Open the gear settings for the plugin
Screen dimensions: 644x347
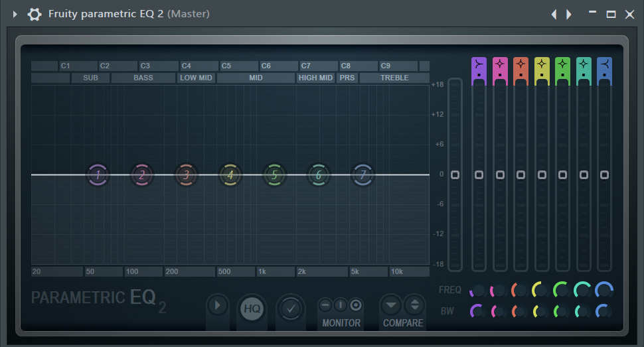[35, 15]
